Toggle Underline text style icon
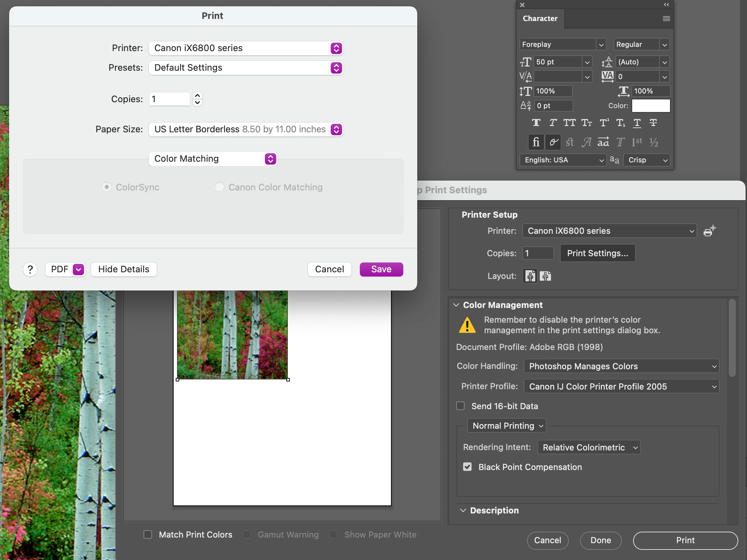This screenshot has width=747, height=560. click(637, 123)
